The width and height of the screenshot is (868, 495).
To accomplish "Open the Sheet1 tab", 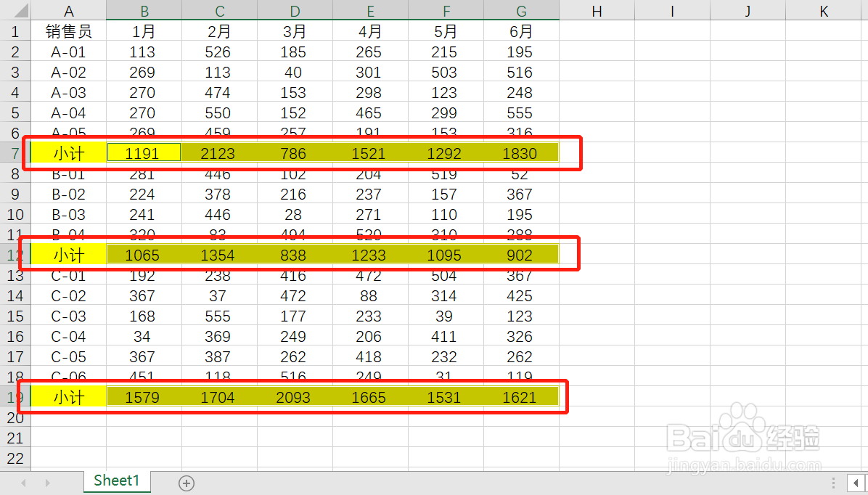I will [x=117, y=481].
